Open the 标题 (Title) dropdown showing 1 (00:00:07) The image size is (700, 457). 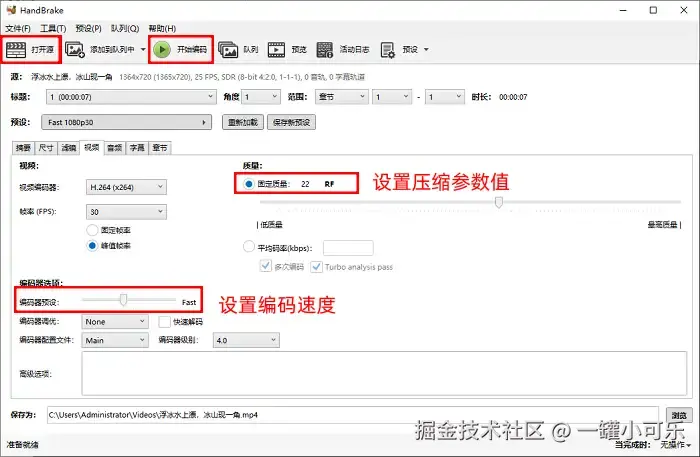[131, 97]
